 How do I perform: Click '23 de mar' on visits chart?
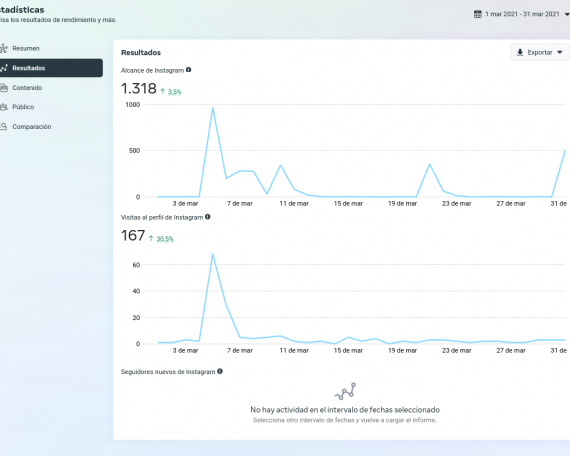(x=457, y=351)
